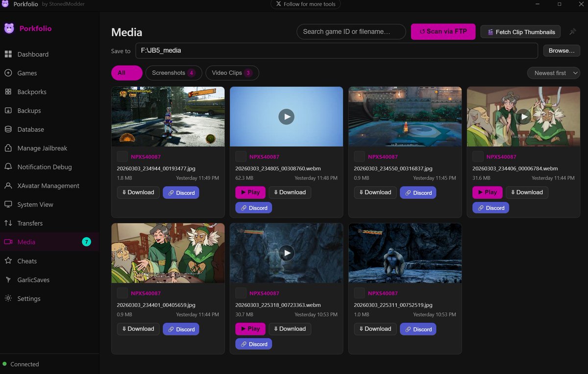The height and width of the screenshot is (374, 588).
Task: Select the All media filter tab
Action: 127,73
